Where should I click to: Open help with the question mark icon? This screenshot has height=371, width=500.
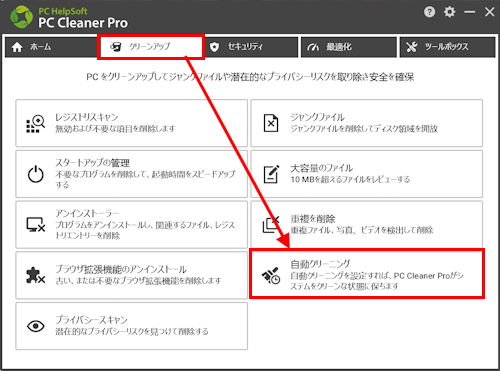(x=429, y=12)
